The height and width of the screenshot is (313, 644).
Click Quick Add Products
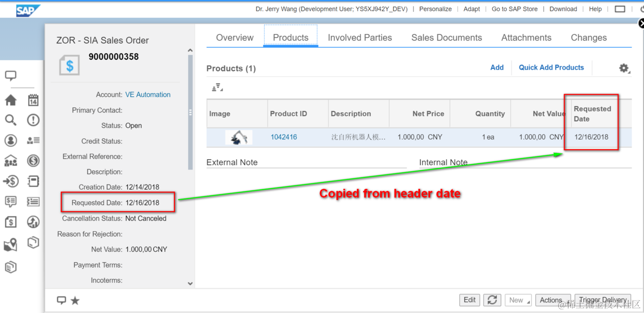tap(552, 67)
